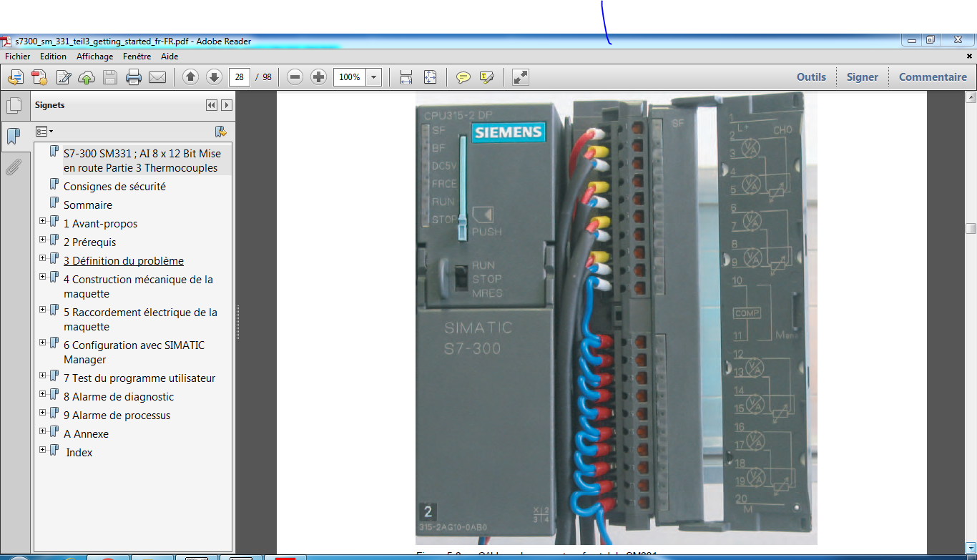The image size is (977, 560).
Task: Collapse the Signets navigation pane
Action: tap(211, 105)
